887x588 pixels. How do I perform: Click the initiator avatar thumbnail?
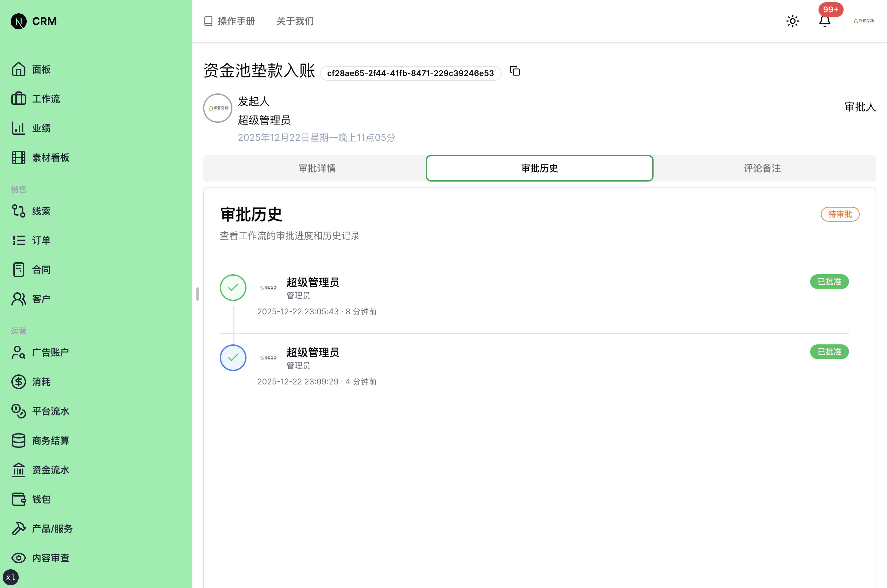[218, 108]
